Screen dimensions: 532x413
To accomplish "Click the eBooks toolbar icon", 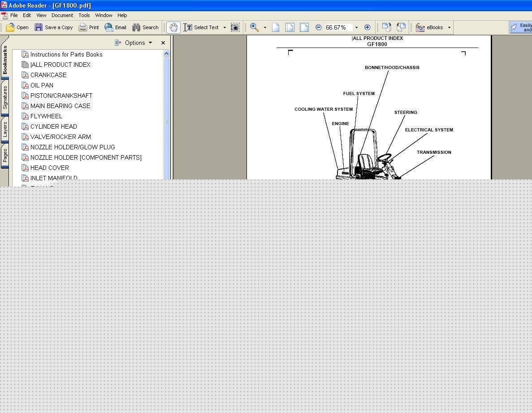I will [x=420, y=27].
